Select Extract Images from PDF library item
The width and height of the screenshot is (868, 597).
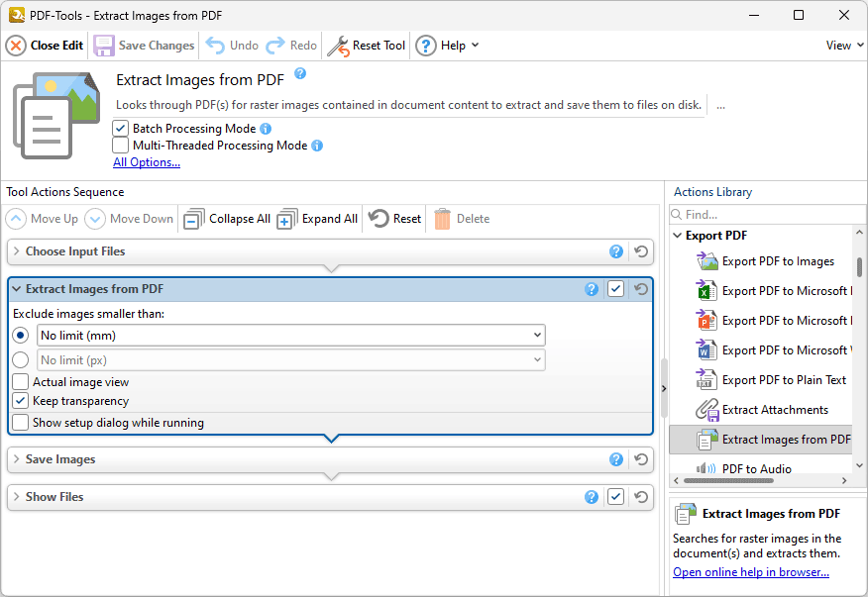[761, 440]
